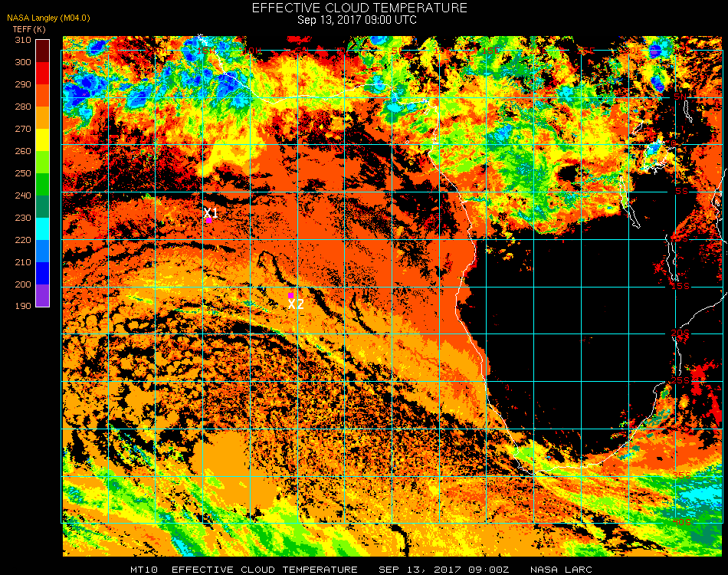The height and width of the screenshot is (575, 728).
Task: Click the 260 legend value
Action: click(23, 151)
